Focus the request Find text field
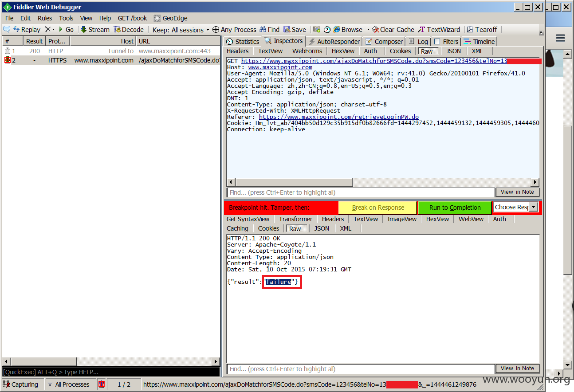This screenshot has height=392, width=574. pyautogui.click(x=361, y=192)
